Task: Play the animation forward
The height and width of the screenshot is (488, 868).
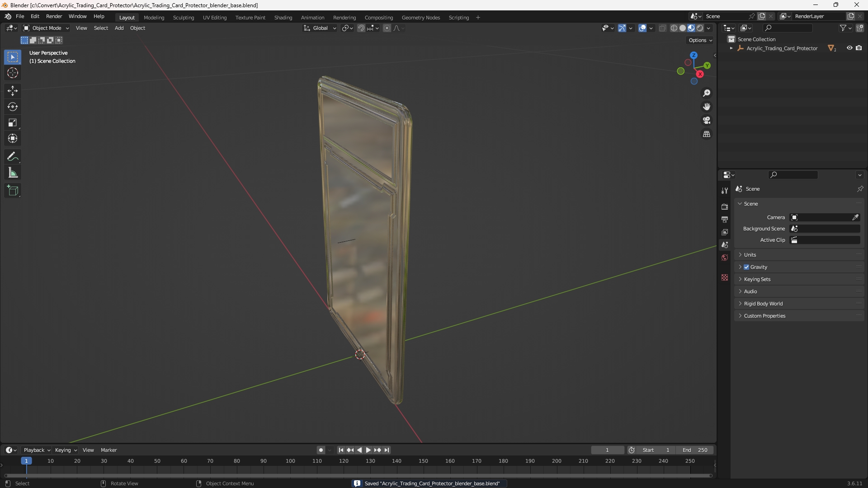Action: pyautogui.click(x=368, y=450)
